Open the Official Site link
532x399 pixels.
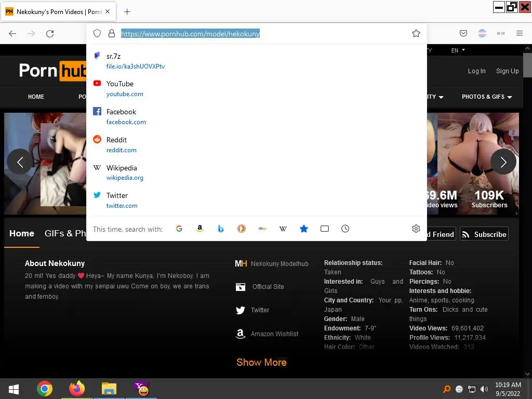point(260,287)
